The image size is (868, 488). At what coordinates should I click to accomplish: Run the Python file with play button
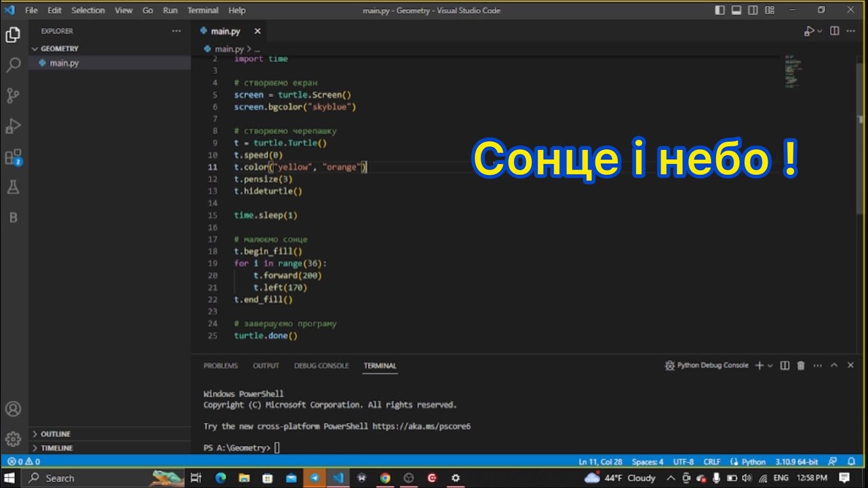[809, 31]
